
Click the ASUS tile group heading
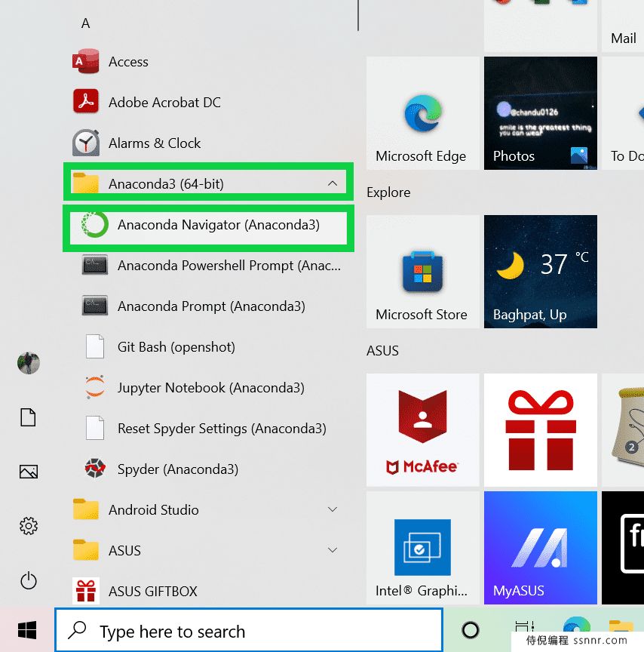(382, 351)
